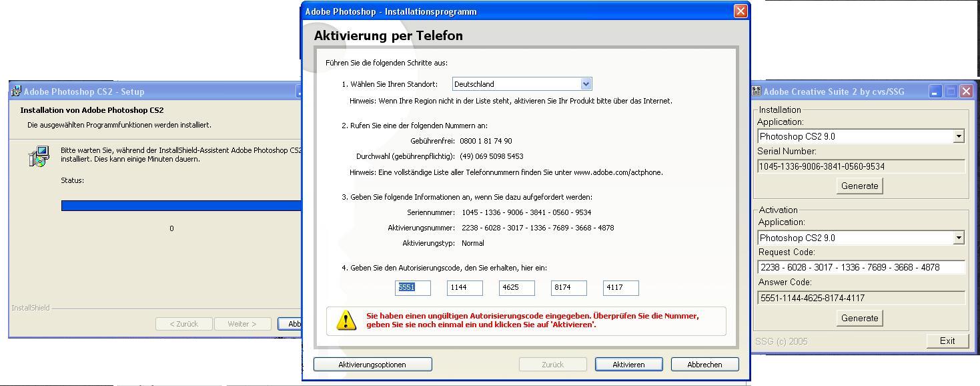Image resolution: width=980 pixels, height=386 pixels.
Task: Click Generate under Answer Code in keygen
Action: pyautogui.click(x=859, y=318)
